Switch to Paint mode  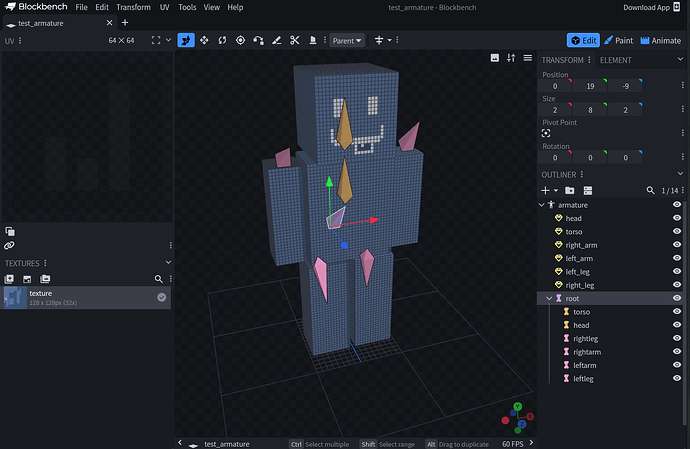coord(617,40)
